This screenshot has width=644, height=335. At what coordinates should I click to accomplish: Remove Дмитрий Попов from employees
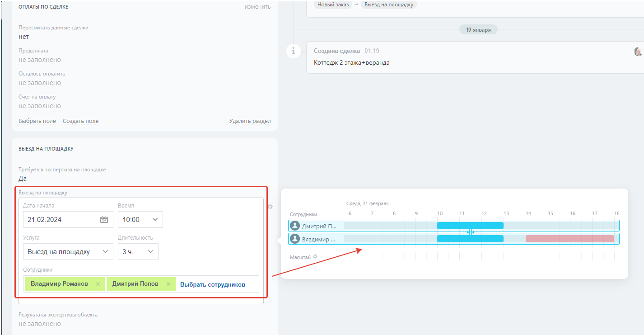click(168, 284)
